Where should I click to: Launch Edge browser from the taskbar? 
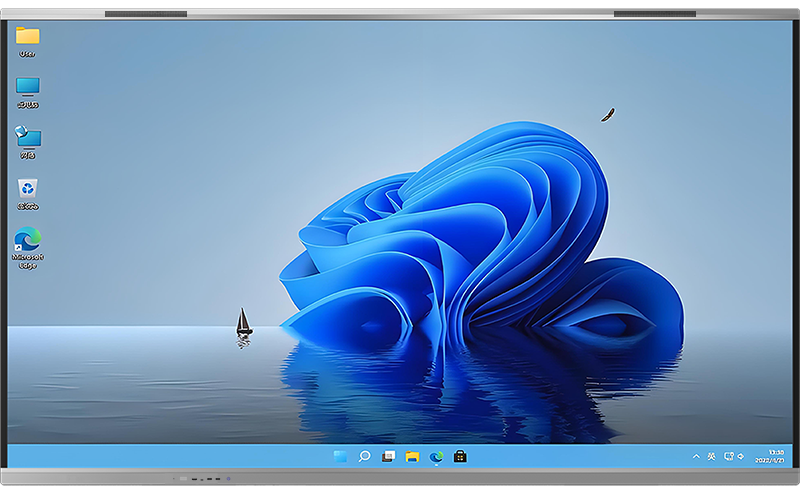[436, 456]
